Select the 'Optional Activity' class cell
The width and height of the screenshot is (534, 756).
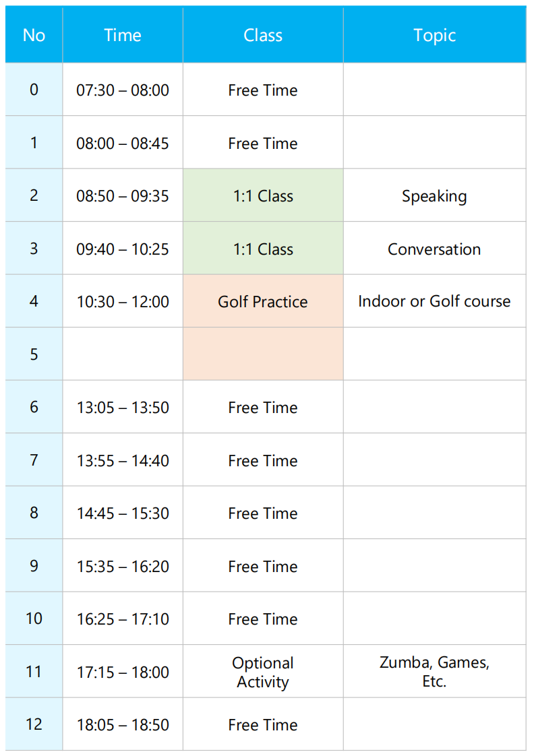point(263,672)
